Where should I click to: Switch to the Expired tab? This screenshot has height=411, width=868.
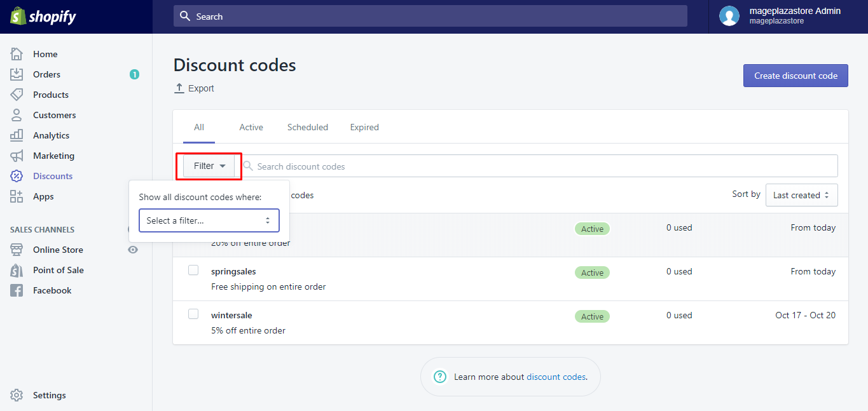click(x=364, y=127)
